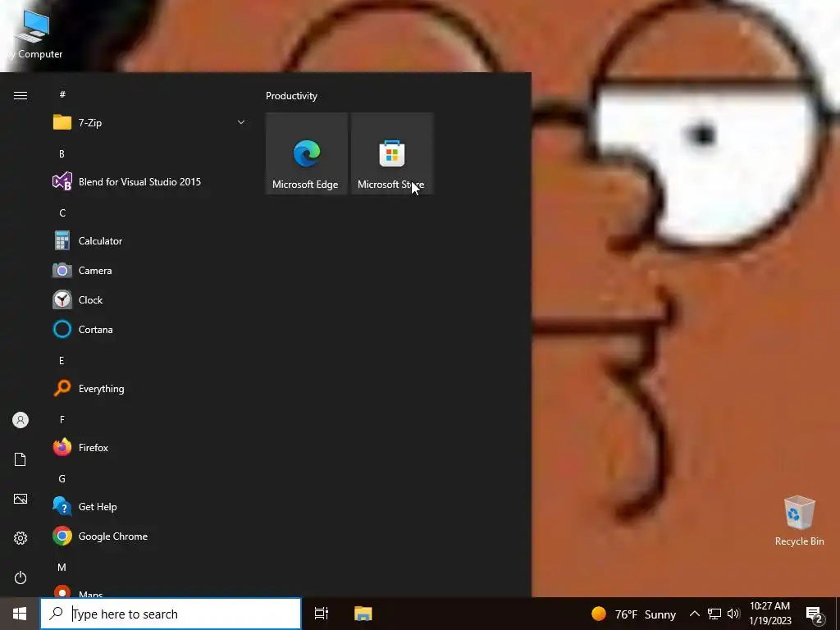Launch Google Chrome from the app list
The width and height of the screenshot is (840, 630).
pos(149,536)
